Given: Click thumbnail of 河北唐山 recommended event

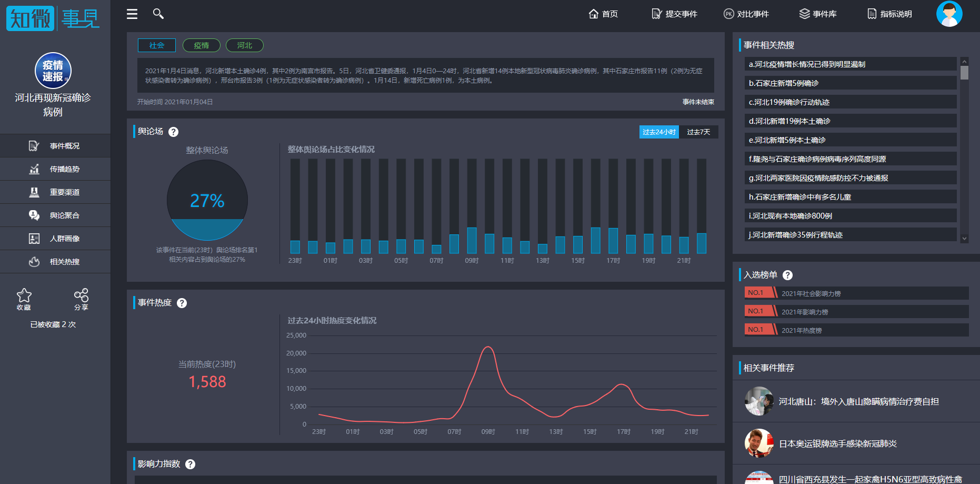Looking at the screenshot, I should point(759,401).
